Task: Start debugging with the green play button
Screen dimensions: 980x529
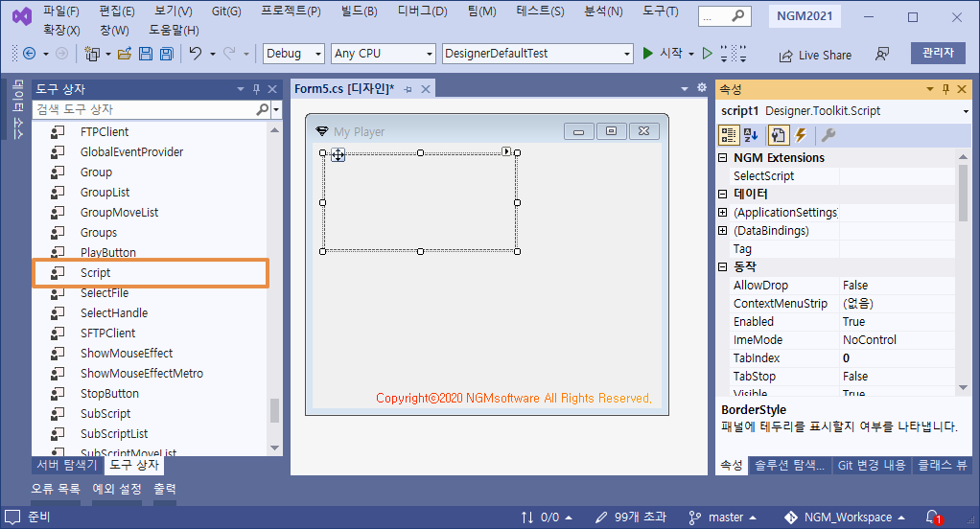Action: 648,54
